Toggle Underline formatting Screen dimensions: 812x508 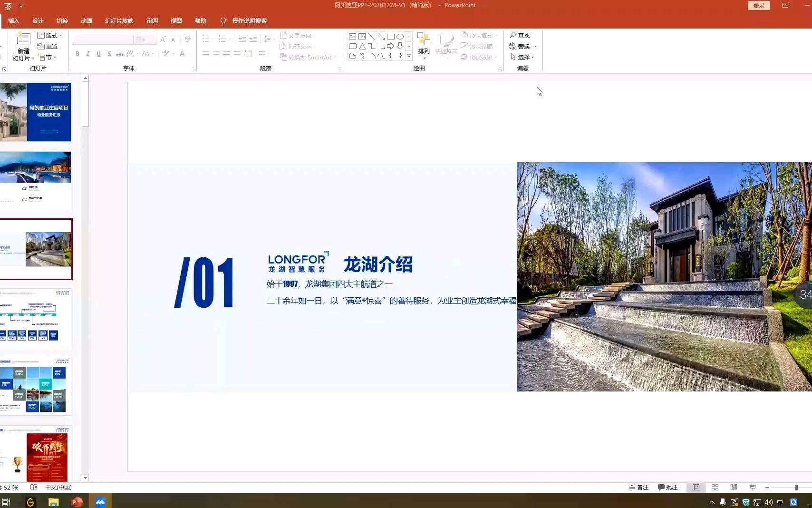click(x=98, y=54)
